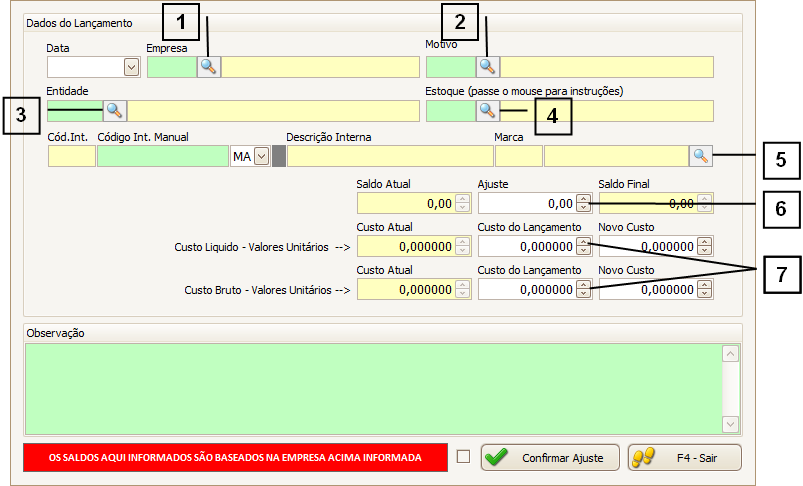The width and height of the screenshot is (803, 486).
Task: Adjust the Custo do Lançamento liquid spinner
Action: (x=583, y=246)
